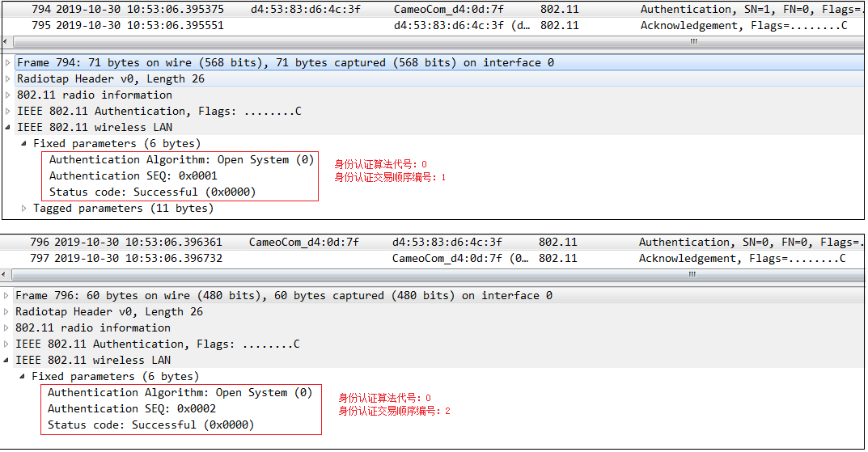Select 'IEEE 802.11 Authentication, Flags' under Frame 796
This screenshot has height=452, width=868.
[158, 344]
